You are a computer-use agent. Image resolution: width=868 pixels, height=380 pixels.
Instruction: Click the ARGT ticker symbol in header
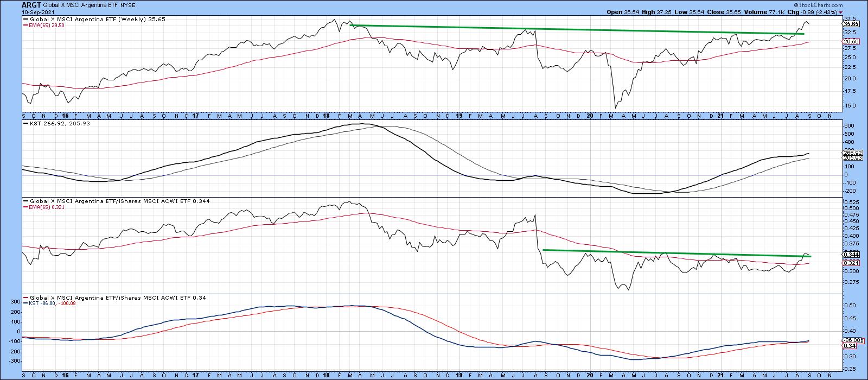(x=11, y=4)
